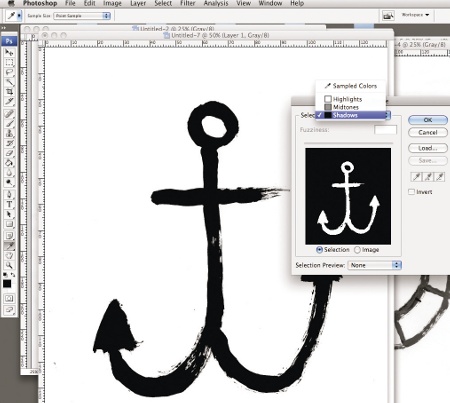Click the OK button
The image size is (450, 403).
[428, 120]
